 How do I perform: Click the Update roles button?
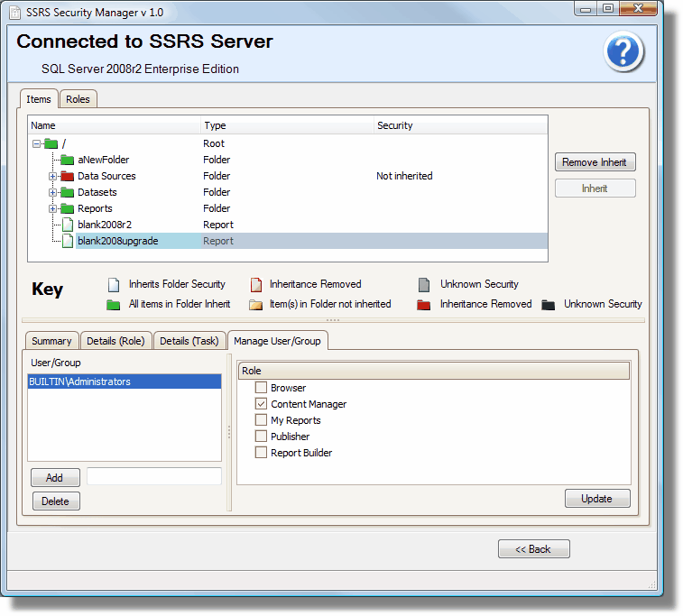click(597, 499)
